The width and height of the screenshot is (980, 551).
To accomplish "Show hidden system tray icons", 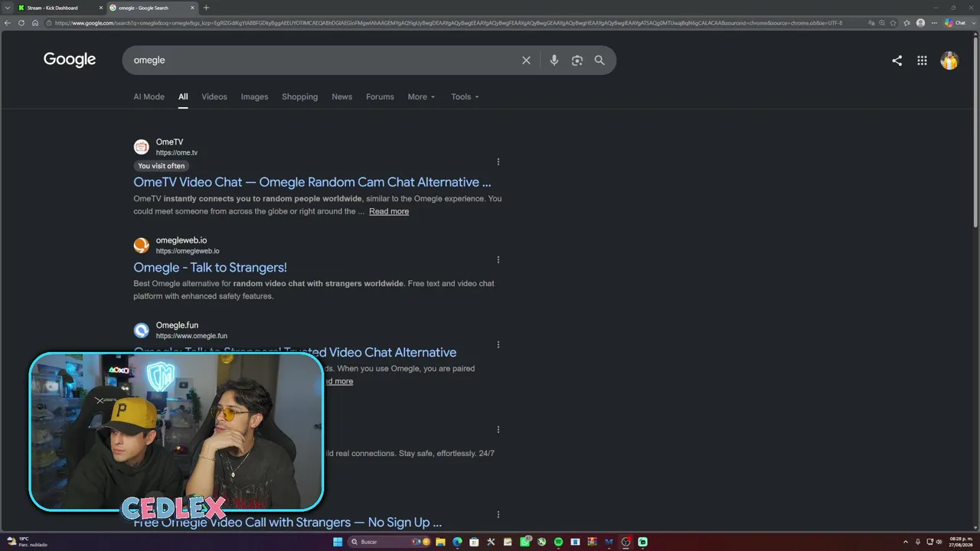I will pyautogui.click(x=906, y=542).
